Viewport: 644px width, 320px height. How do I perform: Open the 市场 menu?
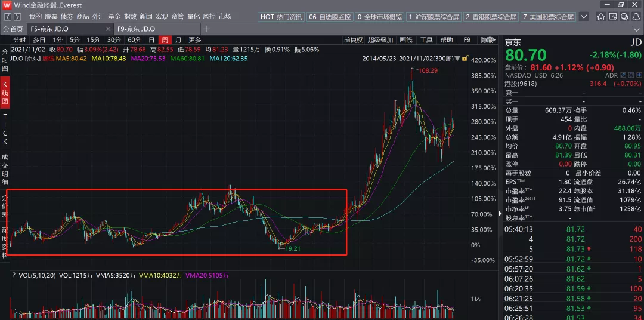[225, 17]
